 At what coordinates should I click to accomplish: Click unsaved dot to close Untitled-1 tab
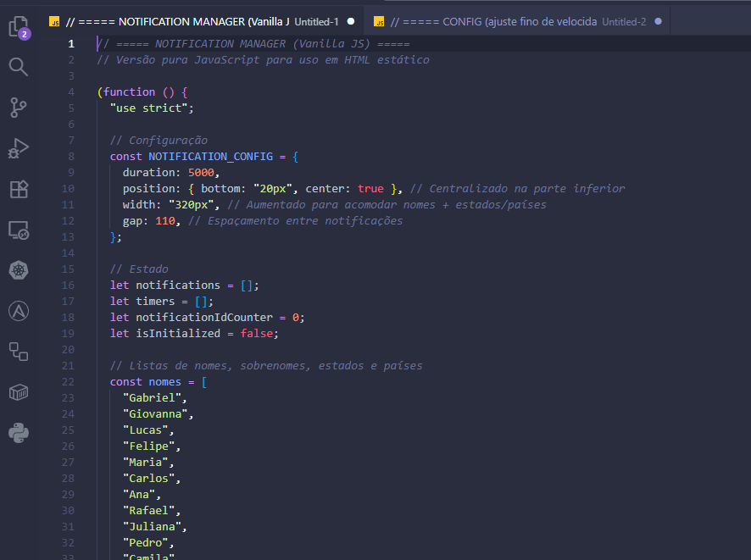click(351, 21)
